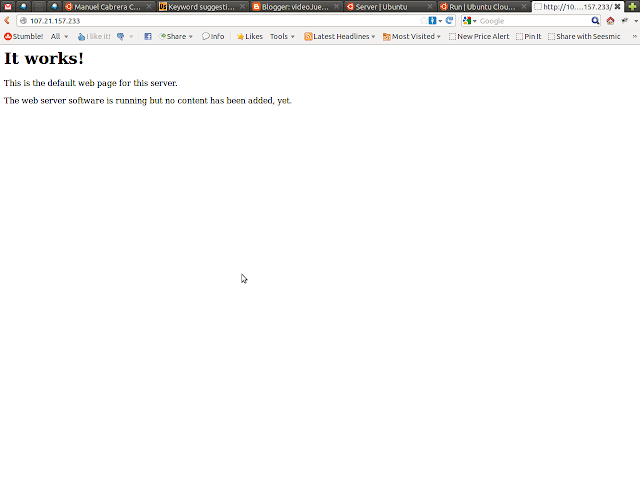Screen dimensions: 640x500
Task: Click the Pin It bookmarklet
Action: pos(529,36)
